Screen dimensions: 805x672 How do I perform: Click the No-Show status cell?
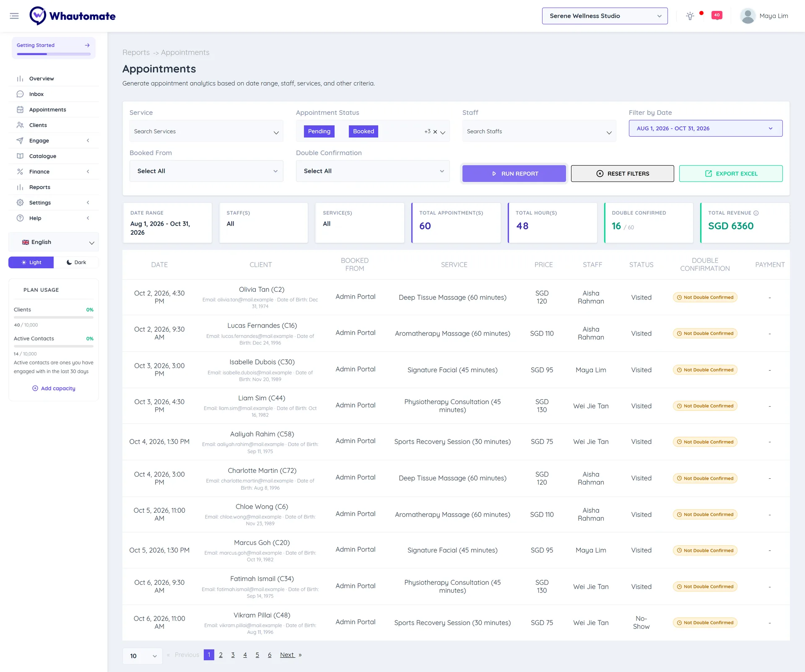pyautogui.click(x=641, y=623)
